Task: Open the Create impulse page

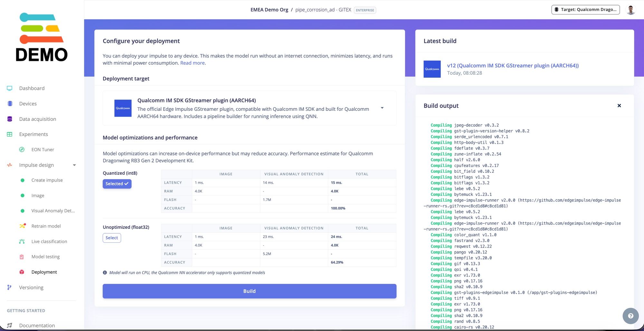Action: click(47, 180)
